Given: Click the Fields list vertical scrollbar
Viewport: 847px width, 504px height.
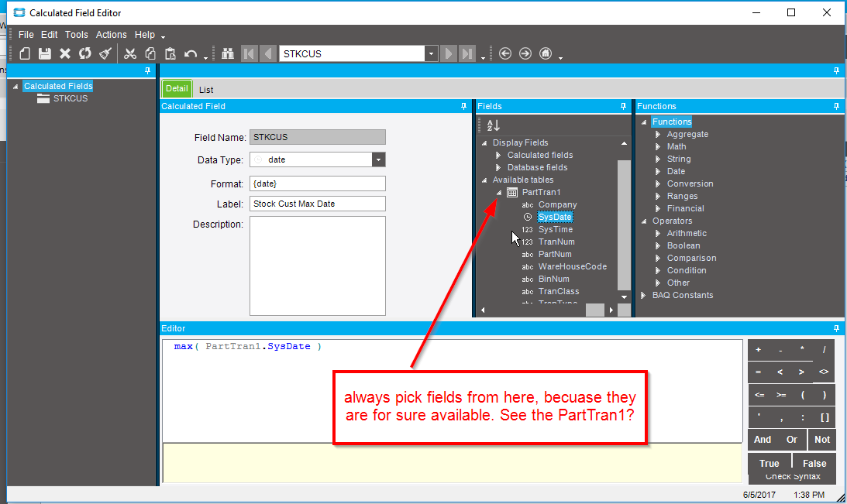Looking at the screenshot, I should (x=624, y=224).
